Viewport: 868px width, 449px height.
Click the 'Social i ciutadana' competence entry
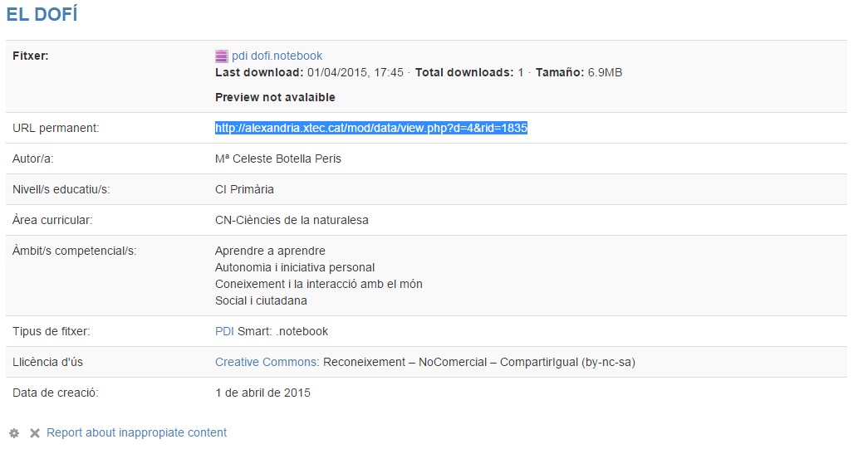261,300
